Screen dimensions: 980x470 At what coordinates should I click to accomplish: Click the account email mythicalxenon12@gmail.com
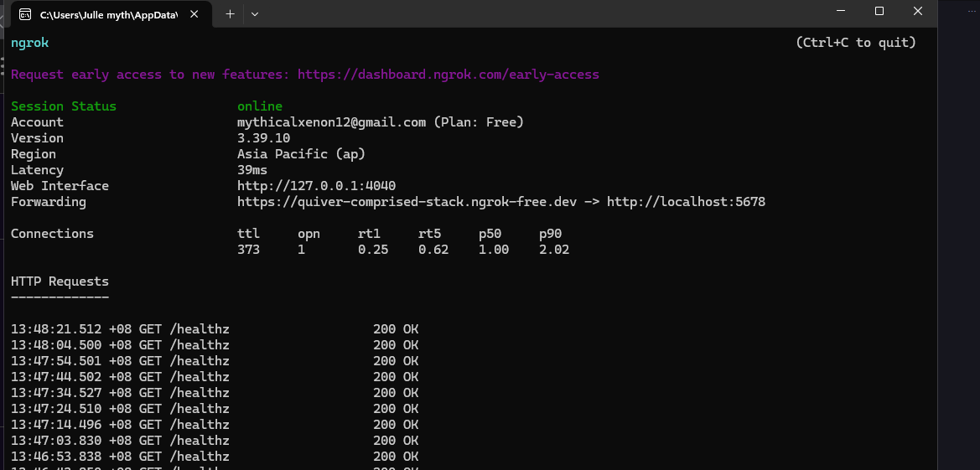[x=331, y=122]
